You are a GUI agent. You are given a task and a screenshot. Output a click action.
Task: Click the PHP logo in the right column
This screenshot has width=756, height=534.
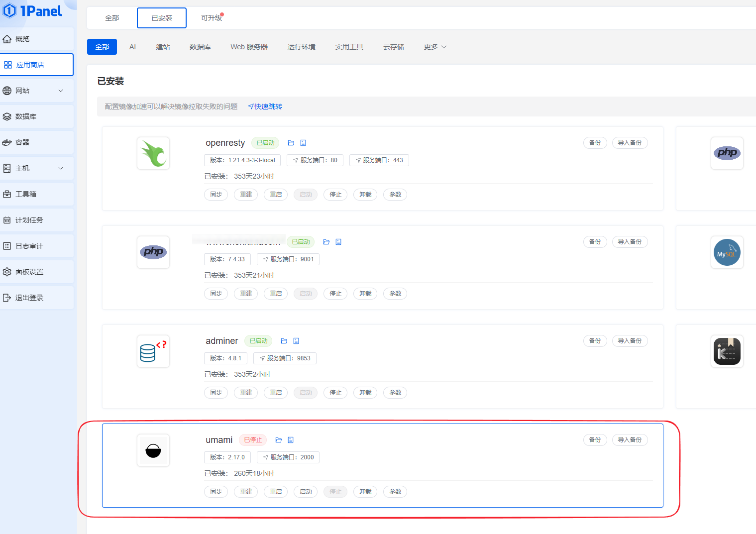[727, 153]
